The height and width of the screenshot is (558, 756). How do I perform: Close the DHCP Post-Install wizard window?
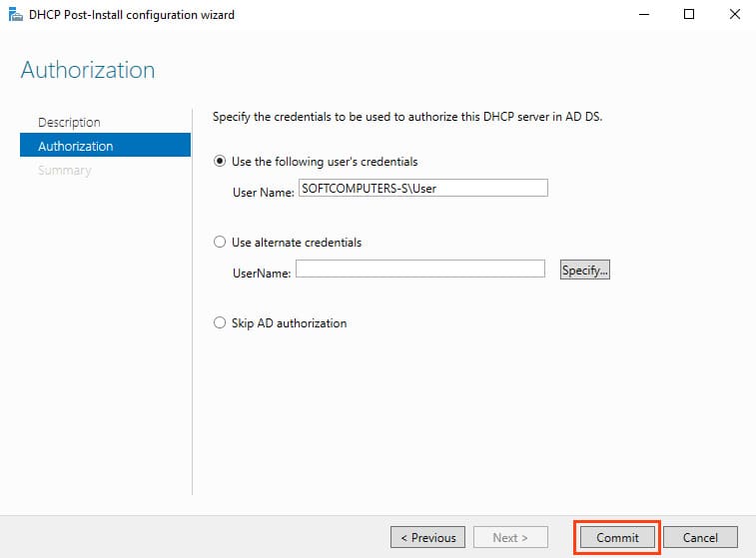[x=734, y=15]
